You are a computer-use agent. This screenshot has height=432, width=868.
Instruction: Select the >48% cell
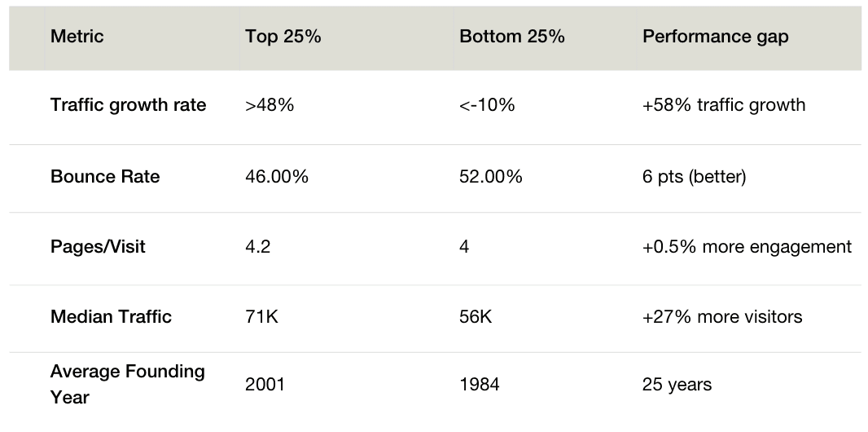270,104
